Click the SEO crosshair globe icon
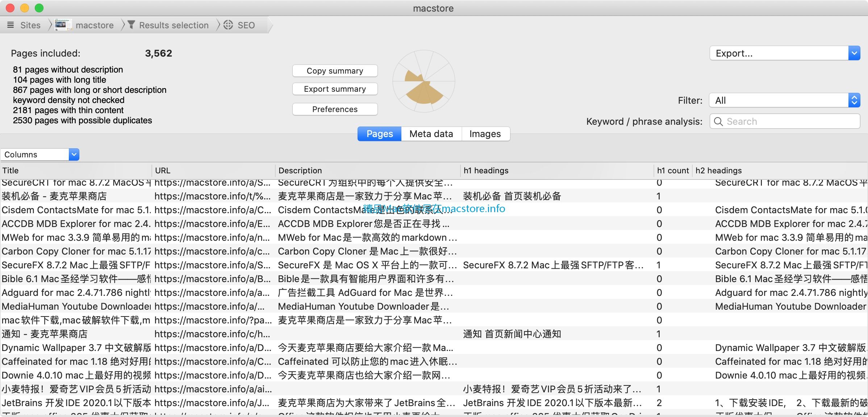 pyautogui.click(x=228, y=25)
